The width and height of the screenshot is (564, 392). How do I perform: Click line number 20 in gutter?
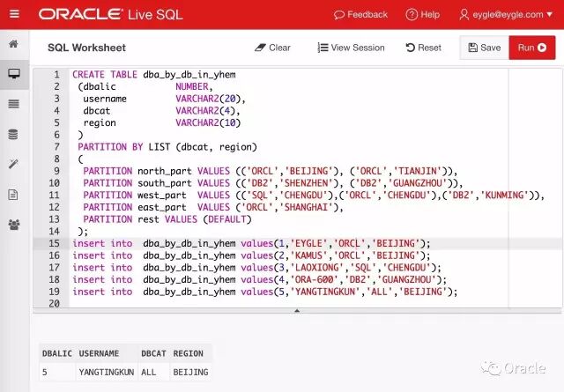[54, 303]
